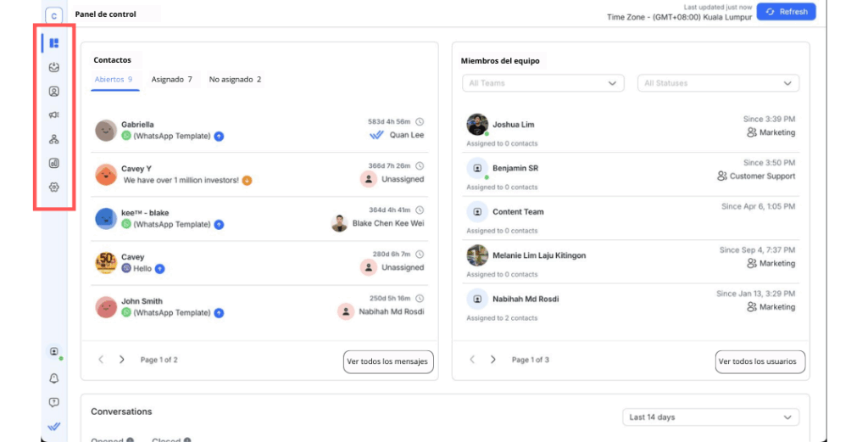The image size is (868, 442).
Task: Open the Last 14 days dropdown
Action: (x=711, y=417)
